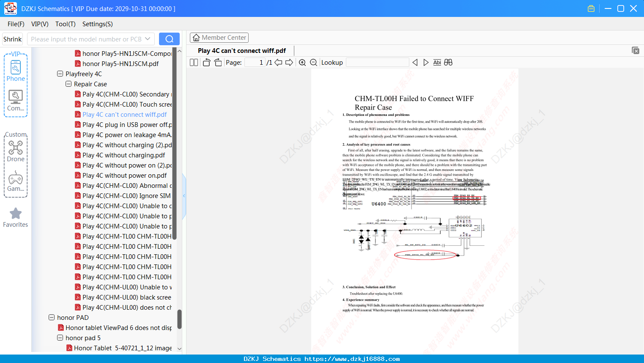Screen dimensions: 644x363
Task: Open the VIP(V) menu
Action: (x=40, y=24)
